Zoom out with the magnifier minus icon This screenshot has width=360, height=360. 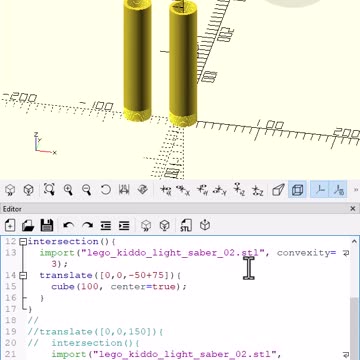(x=87, y=190)
